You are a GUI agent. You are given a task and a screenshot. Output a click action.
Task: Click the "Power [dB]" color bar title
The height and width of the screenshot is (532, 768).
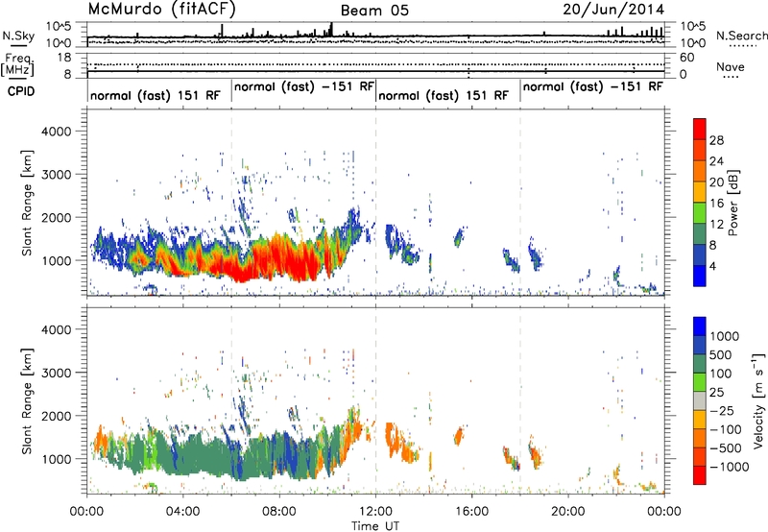click(x=732, y=203)
